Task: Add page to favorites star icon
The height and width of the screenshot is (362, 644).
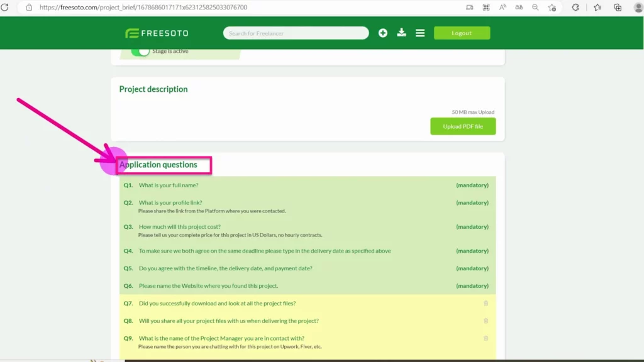Action: point(552,7)
